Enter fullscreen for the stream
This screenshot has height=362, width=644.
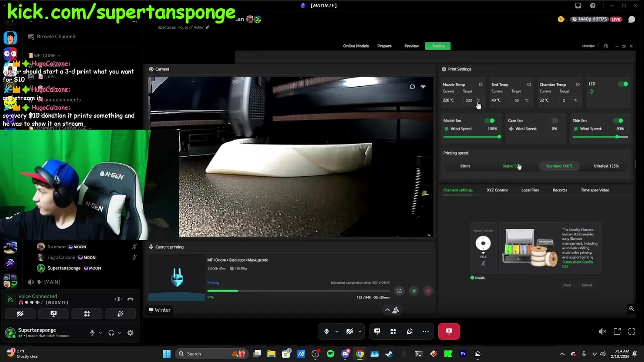(632, 331)
